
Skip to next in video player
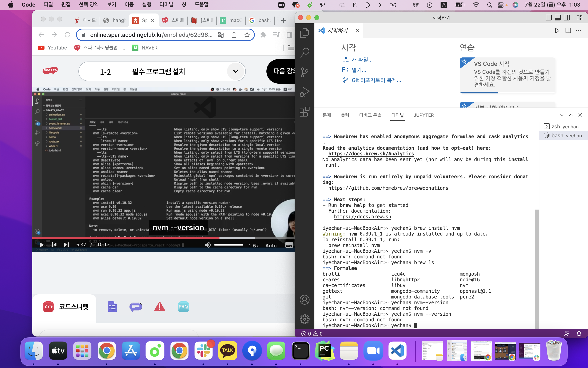pos(66,245)
